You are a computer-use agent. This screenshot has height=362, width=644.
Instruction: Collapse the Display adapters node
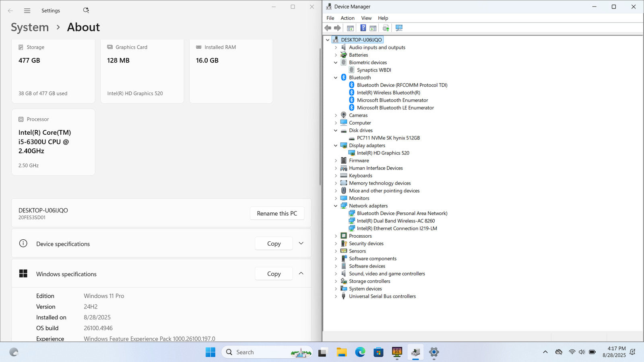tap(336, 146)
